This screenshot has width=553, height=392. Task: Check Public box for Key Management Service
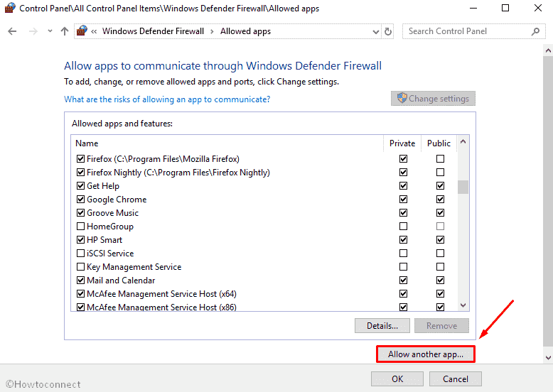pos(440,266)
